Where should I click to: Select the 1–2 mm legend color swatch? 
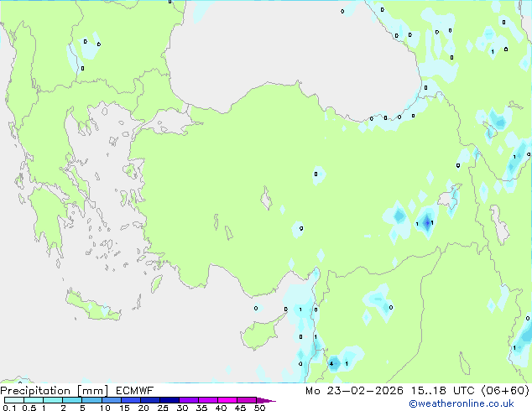[x=53, y=400]
